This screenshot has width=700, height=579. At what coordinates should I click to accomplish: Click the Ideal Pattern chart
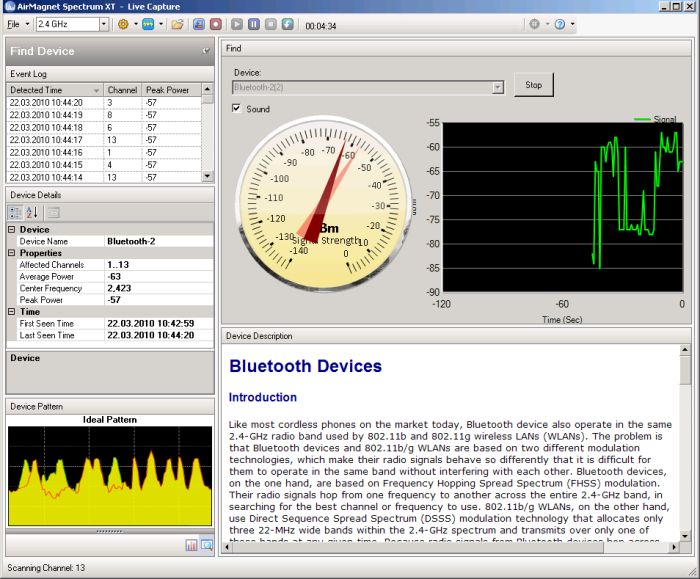110,476
